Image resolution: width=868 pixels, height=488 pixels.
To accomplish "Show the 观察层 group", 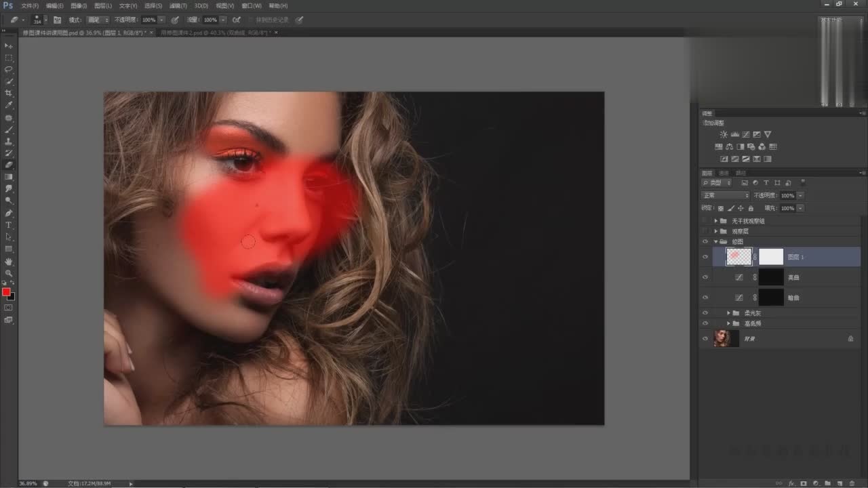I will pyautogui.click(x=705, y=231).
